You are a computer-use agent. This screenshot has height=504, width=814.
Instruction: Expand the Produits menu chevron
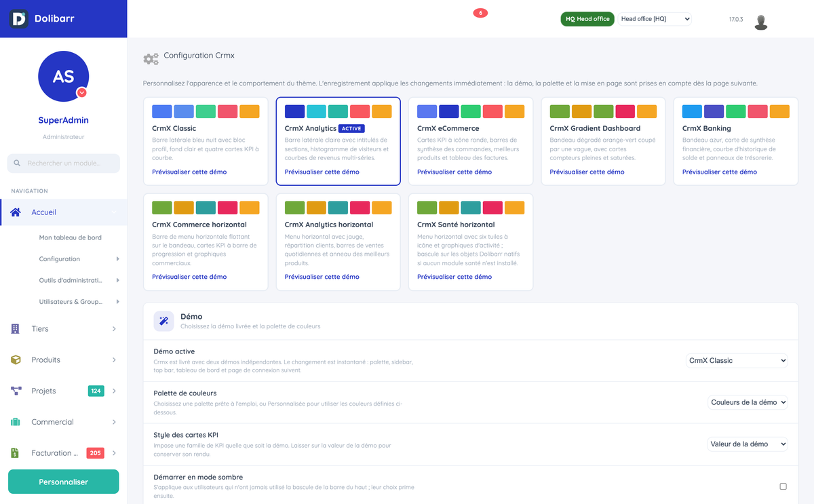(x=114, y=360)
